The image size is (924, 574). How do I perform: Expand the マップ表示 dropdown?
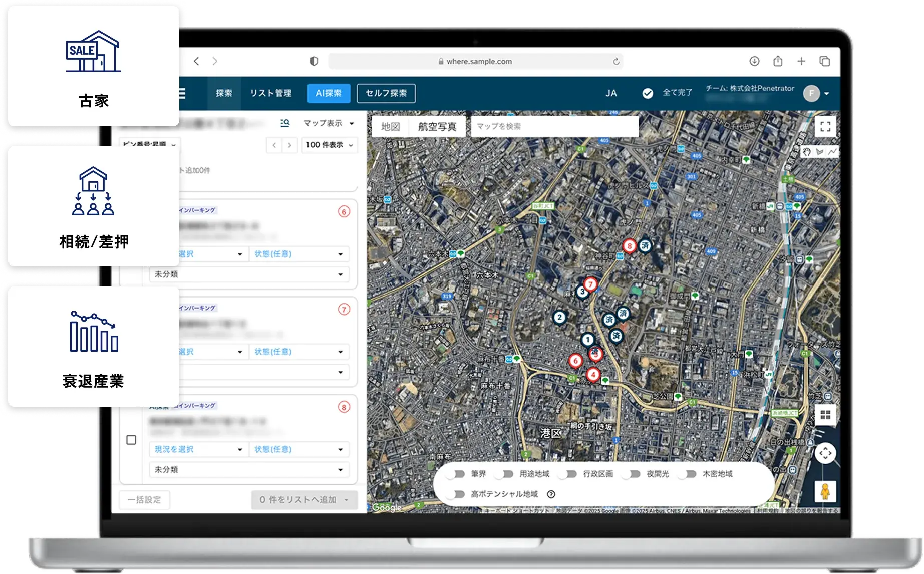329,123
